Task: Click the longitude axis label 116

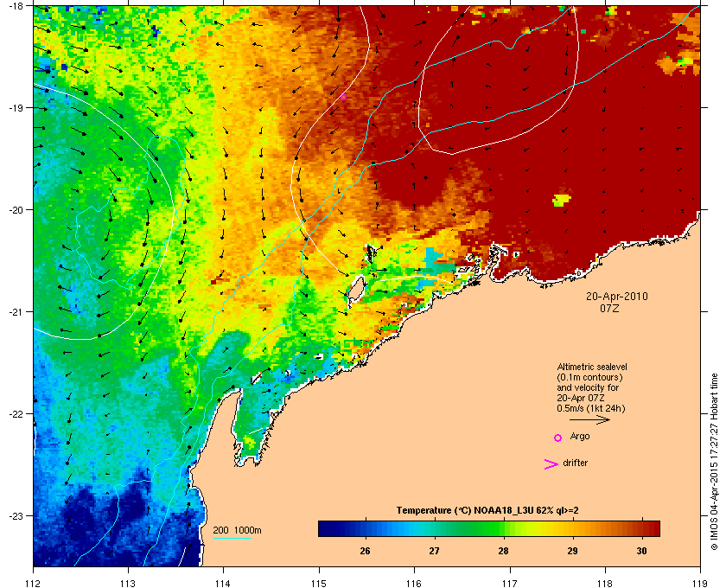Action: click(x=414, y=583)
